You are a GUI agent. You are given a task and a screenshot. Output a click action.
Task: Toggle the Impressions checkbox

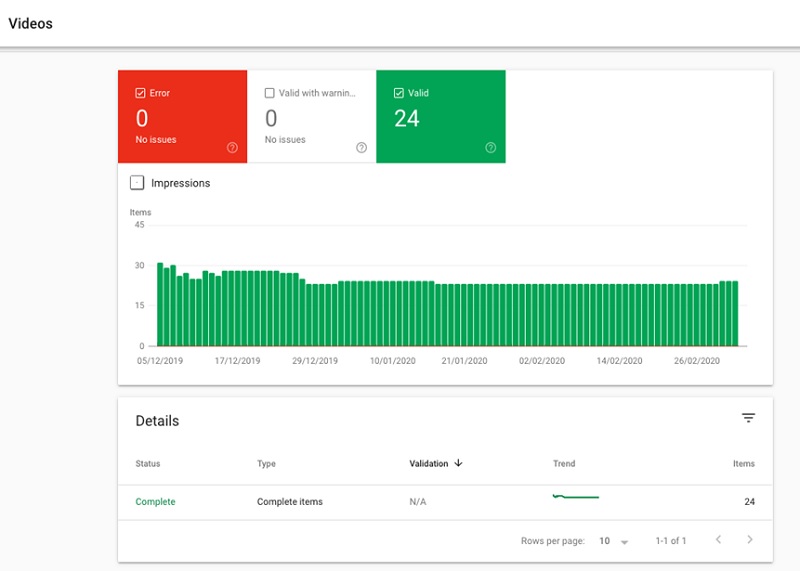click(x=137, y=183)
